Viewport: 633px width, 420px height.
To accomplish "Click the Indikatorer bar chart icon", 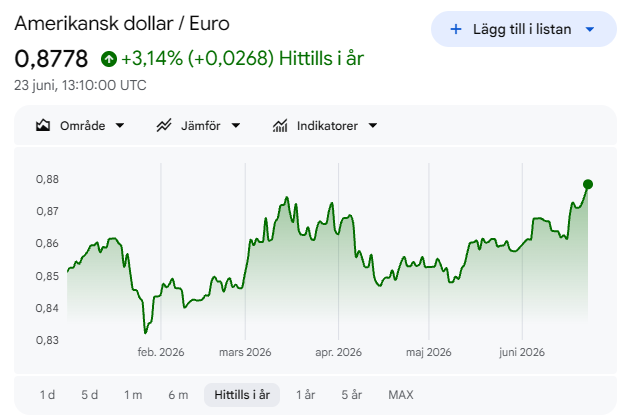I will [x=280, y=126].
